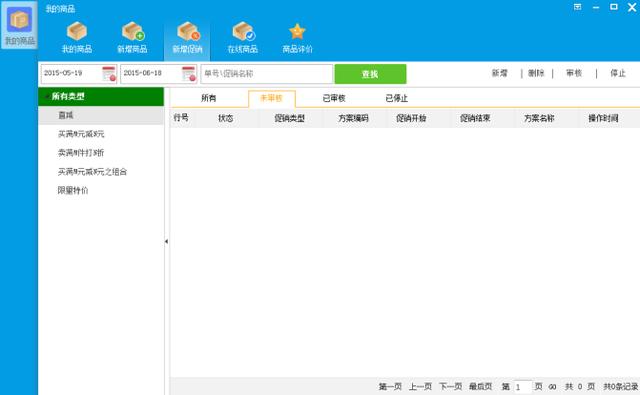Screen dimensions: 640x395
Task: Click the 删除 delete action
Action: tap(536, 73)
